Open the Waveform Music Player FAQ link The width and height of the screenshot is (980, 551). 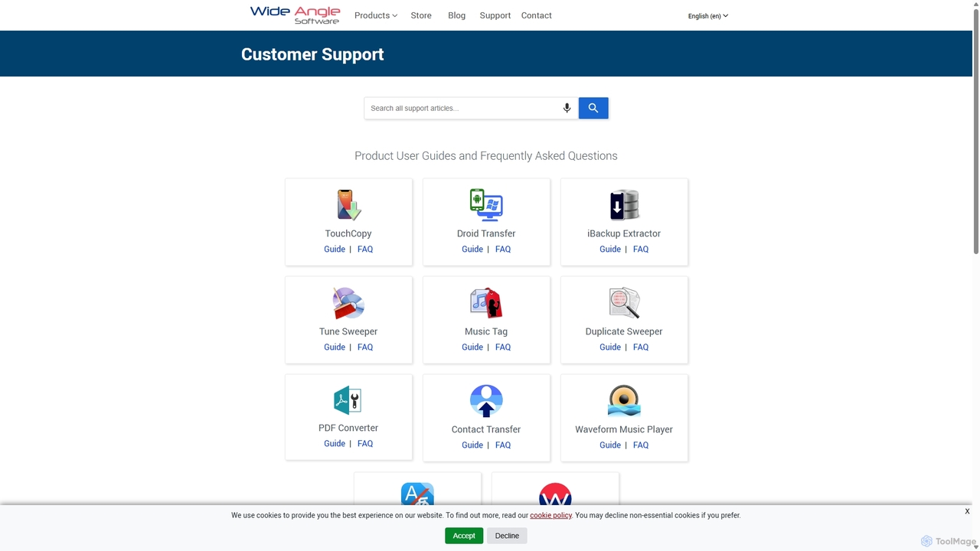641,445
